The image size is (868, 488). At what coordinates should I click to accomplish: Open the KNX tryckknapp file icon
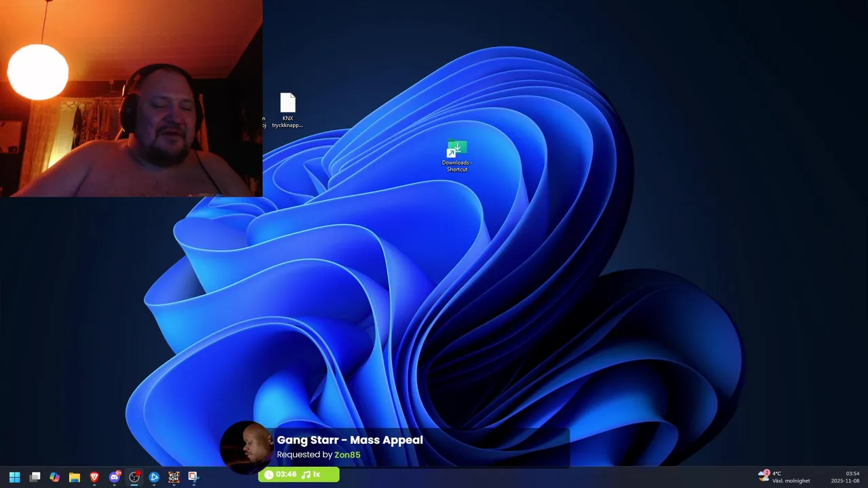(288, 110)
